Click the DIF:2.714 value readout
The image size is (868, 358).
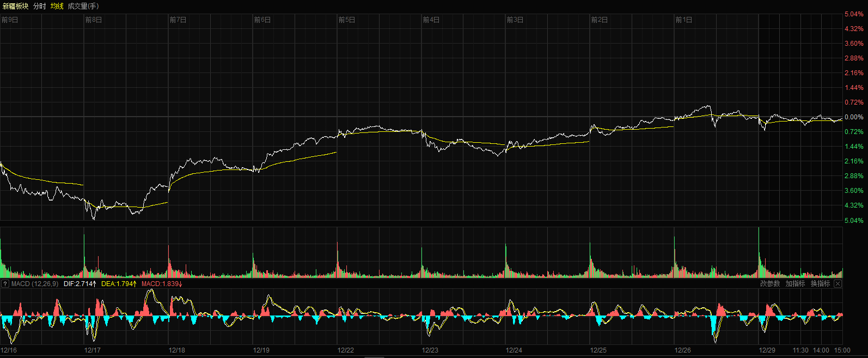[80, 284]
